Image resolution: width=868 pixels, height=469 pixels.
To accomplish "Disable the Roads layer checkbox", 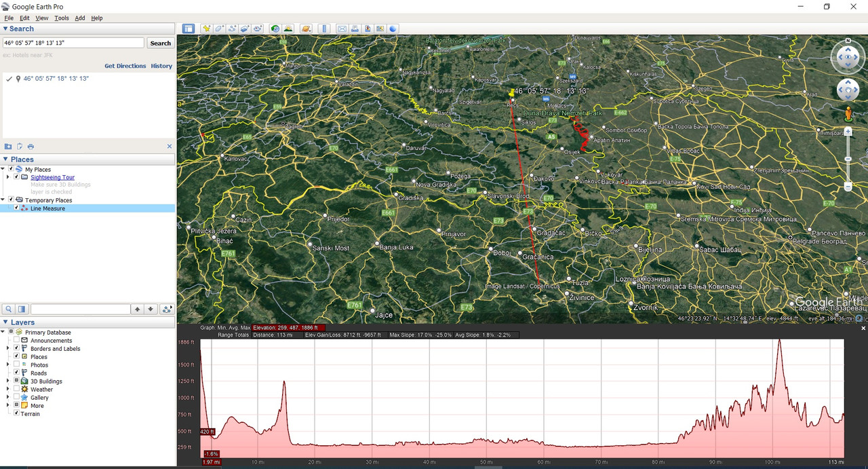I will point(17,373).
